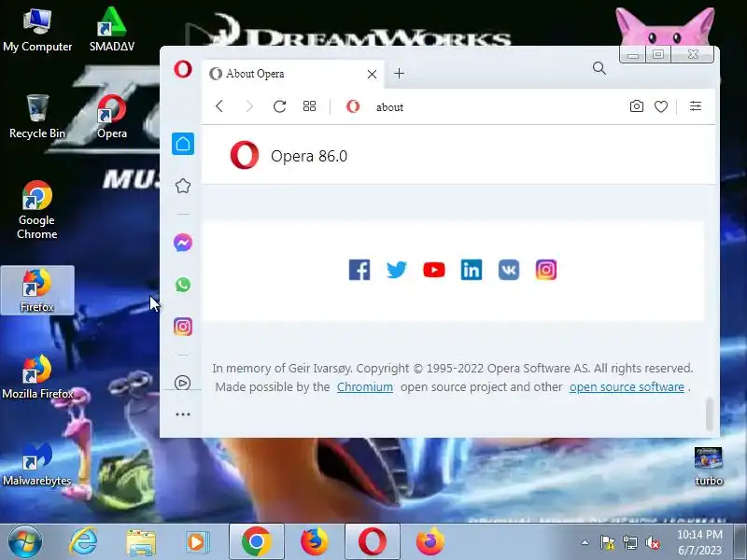747x560 pixels.
Task: Open sidebar setup three dots
Action: tap(183, 414)
